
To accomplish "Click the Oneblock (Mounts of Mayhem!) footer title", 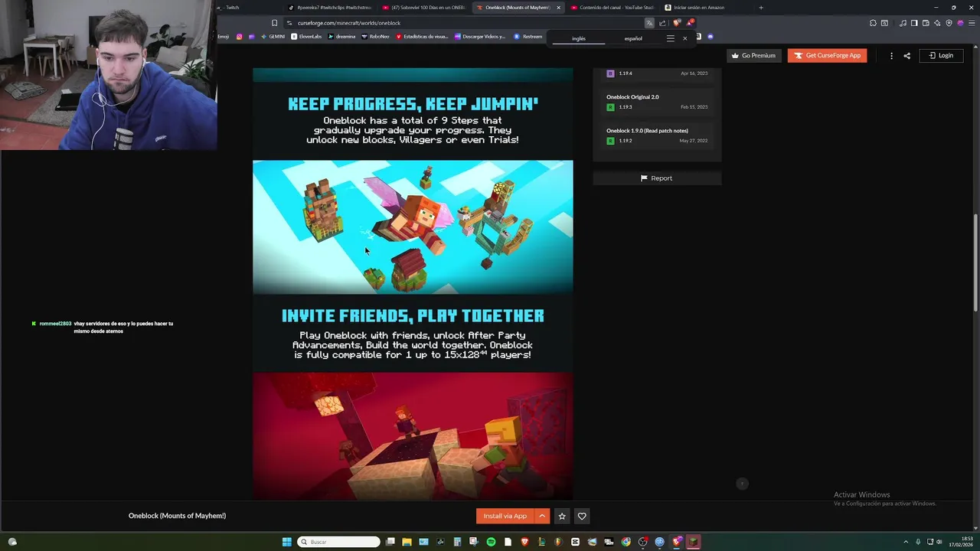I will (177, 516).
